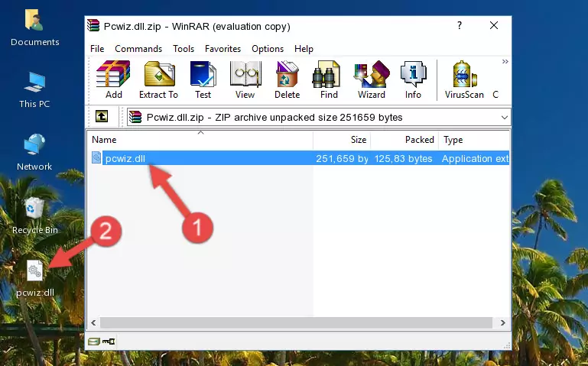Screen dimensions: 588x366
Task: Click the key password icon in status bar
Action: [109, 342]
